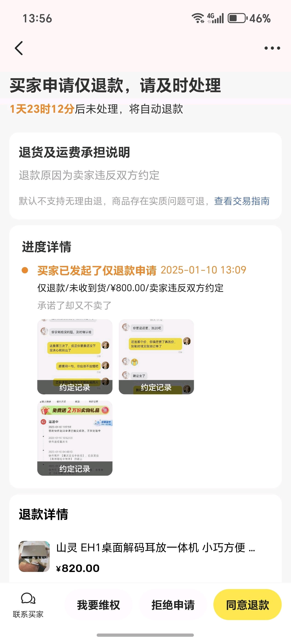Tap the back arrow icon
This screenshot has width=291, height=644.
click(19, 48)
